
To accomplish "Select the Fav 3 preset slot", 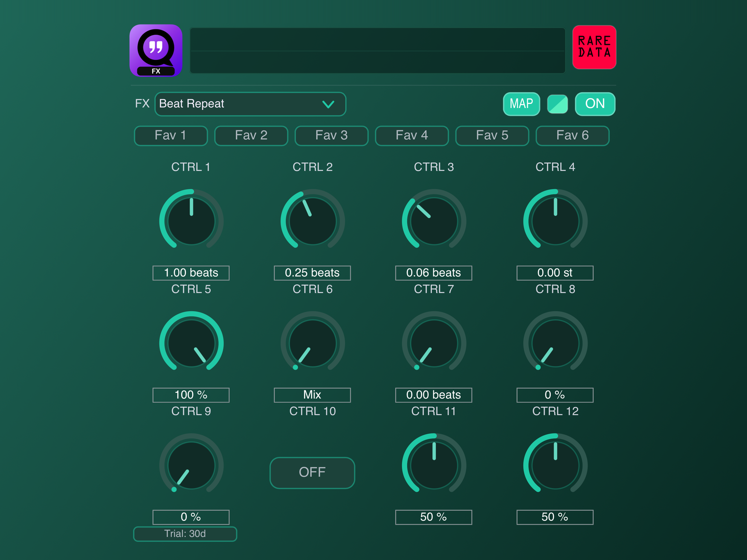I will point(331,136).
